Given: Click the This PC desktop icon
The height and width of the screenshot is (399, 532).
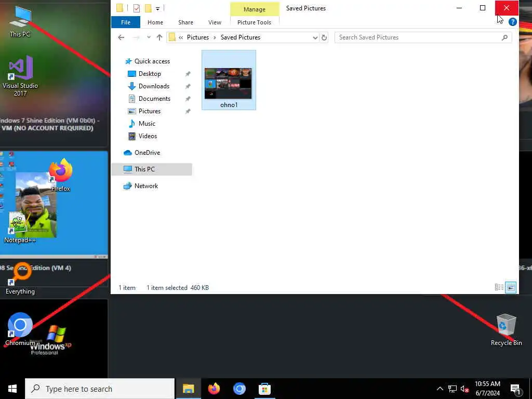Looking at the screenshot, I should pos(20,21).
